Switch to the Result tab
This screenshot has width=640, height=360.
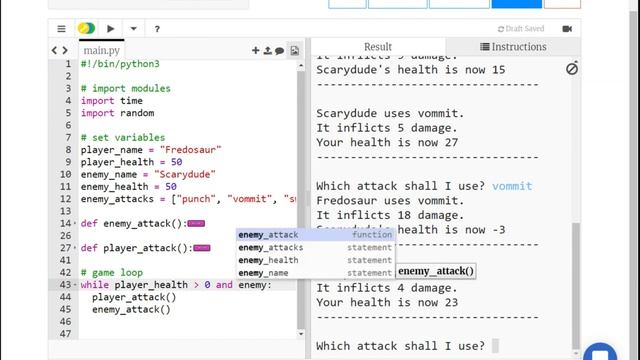(378, 47)
